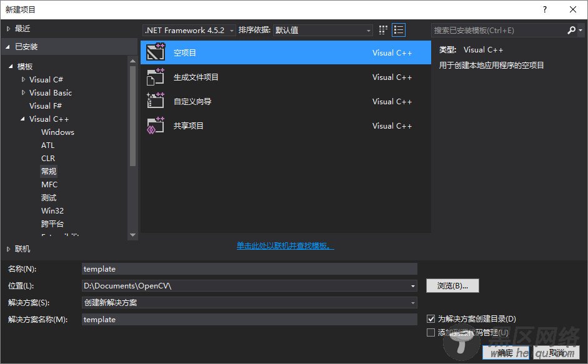Open search options dropdown arrow
Image resolution: width=588 pixels, height=364 pixels.
(581, 31)
